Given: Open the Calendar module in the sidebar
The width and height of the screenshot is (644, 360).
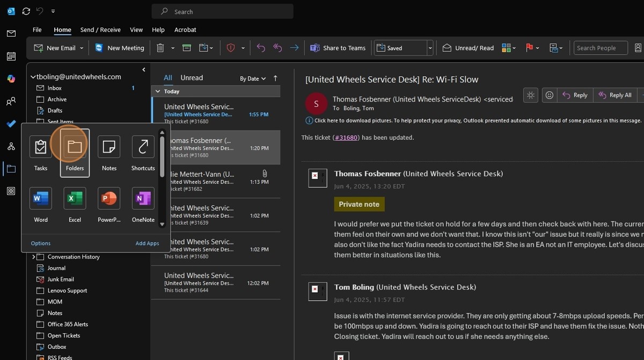Looking at the screenshot, I should coord(11,56).
